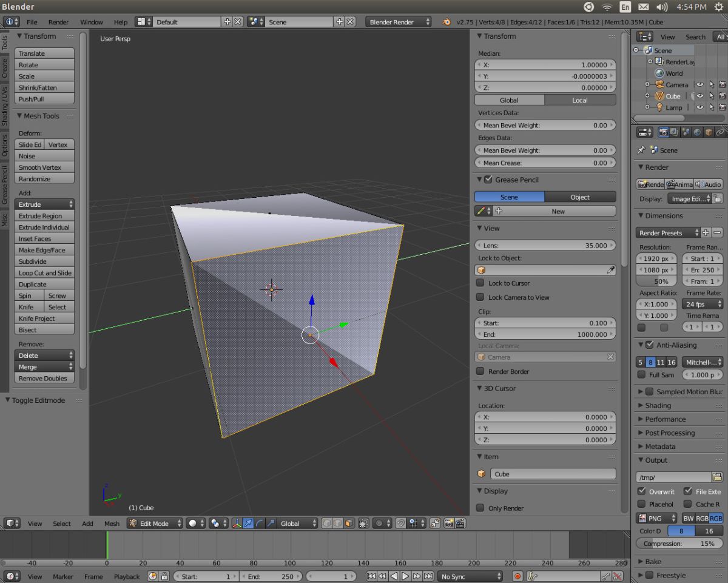Viewport: 728px width, 583px height.
Task: Toggle limit selection to visible icon
Action: [363, 523]
